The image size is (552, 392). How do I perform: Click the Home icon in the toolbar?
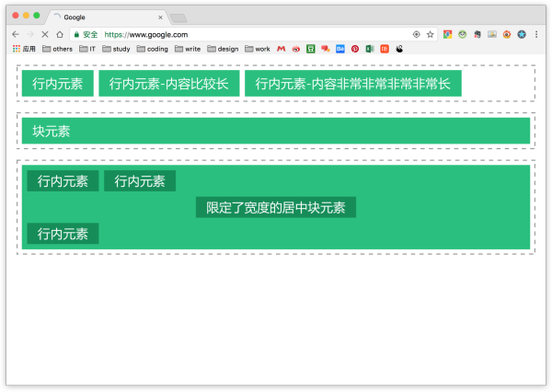click(x=60, y=34)
